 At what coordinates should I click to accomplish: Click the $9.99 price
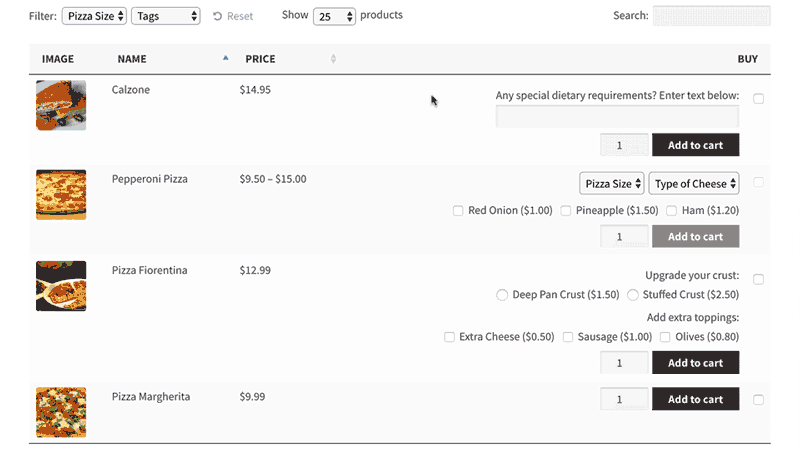click(x=253, y=397)
